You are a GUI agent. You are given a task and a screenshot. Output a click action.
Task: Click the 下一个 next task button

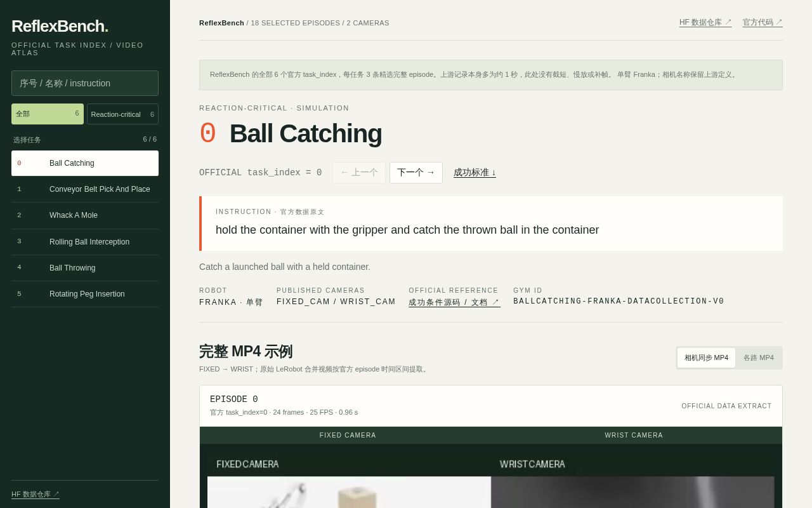pyautogui.click(x=416, y=173)
